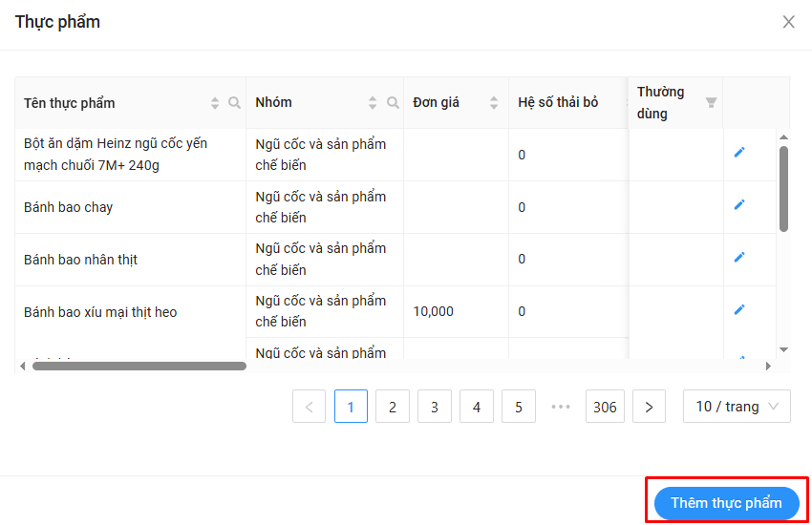Screen dimensions: 812x525
Task: Open Thường dùng column filter icon
Action: pyautogui.click(x=711, y=102)
